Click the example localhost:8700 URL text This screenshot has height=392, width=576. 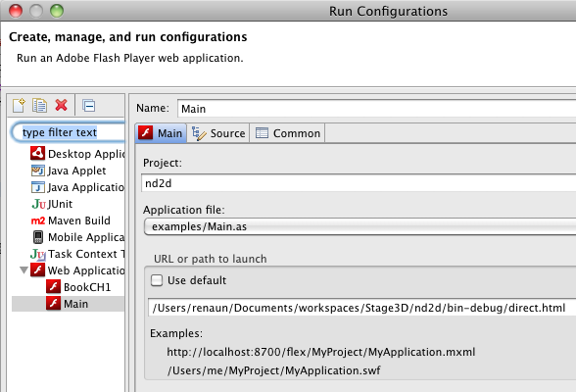click(321, 352)
